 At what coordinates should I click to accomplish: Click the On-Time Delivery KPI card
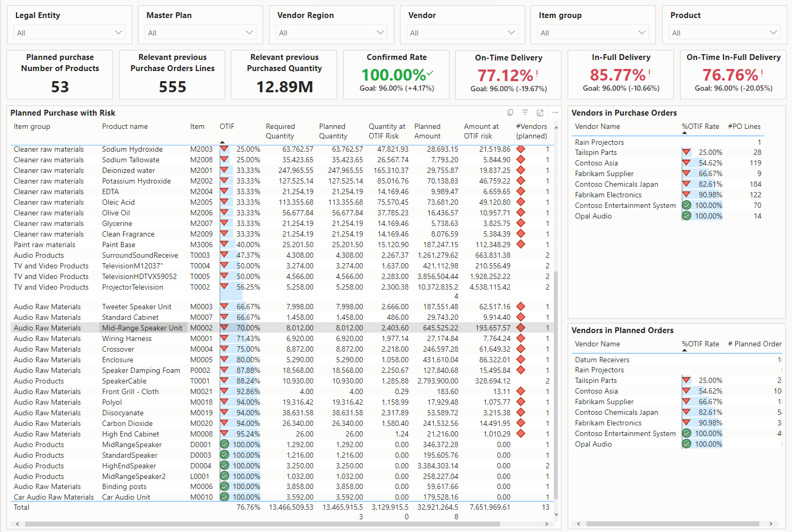tap(508, 75)
